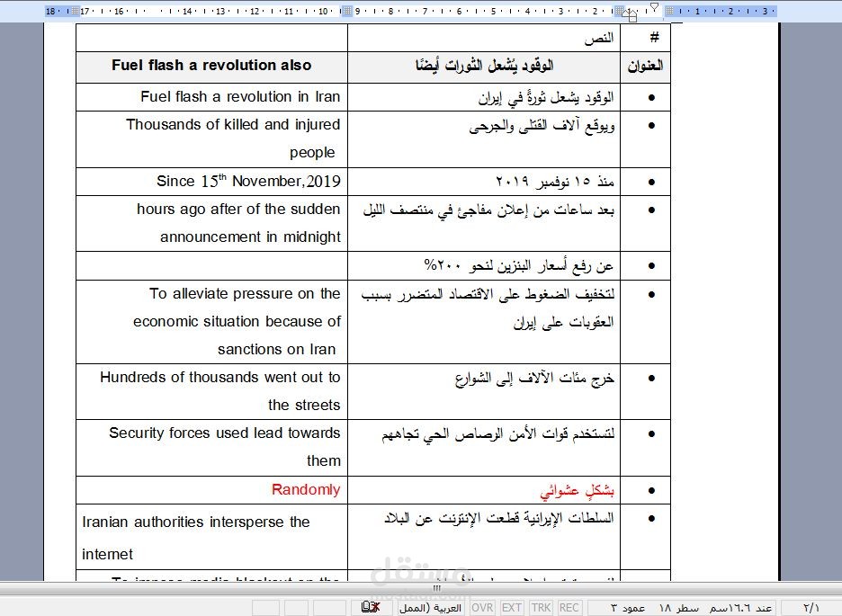Click the 'العنوان' header cell
842x616 pixels.
(x=645, y=67)
